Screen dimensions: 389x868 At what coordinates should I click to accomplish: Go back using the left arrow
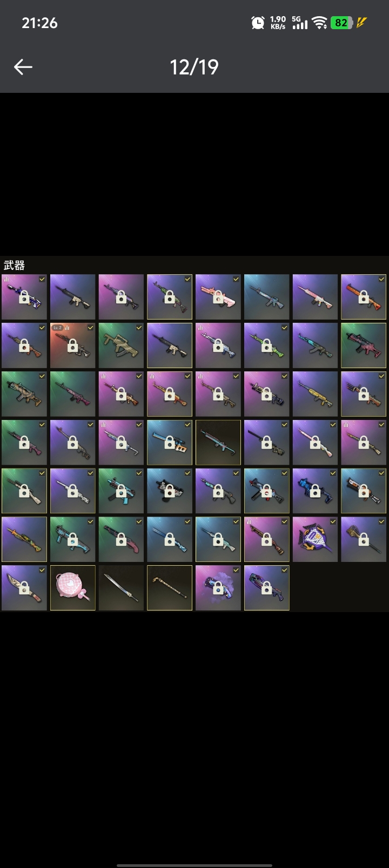click(23, 67)
